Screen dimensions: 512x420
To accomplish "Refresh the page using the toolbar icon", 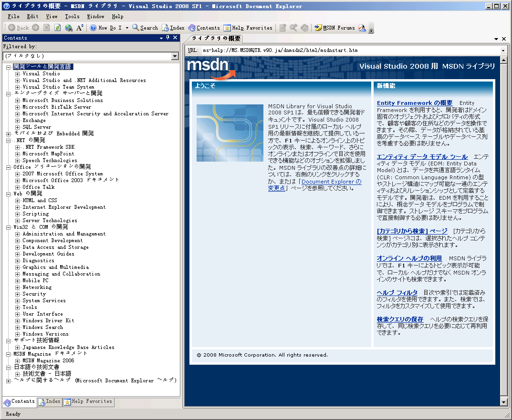I will point(57,28).
